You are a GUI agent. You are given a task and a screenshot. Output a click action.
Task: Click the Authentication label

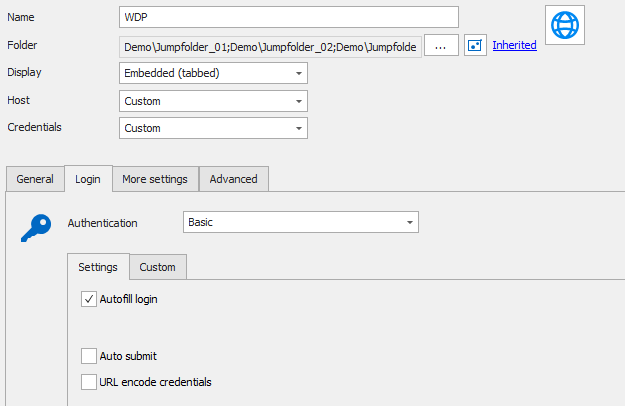pyautogui.click(x=102, y=223)
